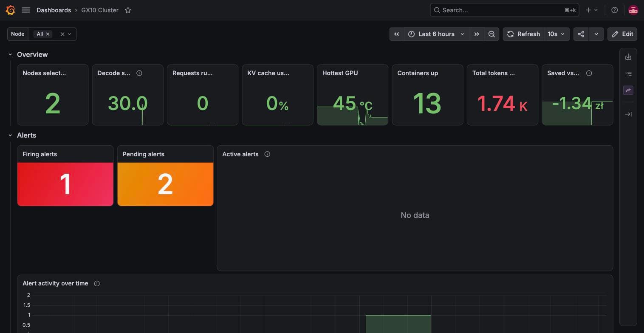Click the Hottest GPU panel title
644x333 pixels.
click(340, 73)
